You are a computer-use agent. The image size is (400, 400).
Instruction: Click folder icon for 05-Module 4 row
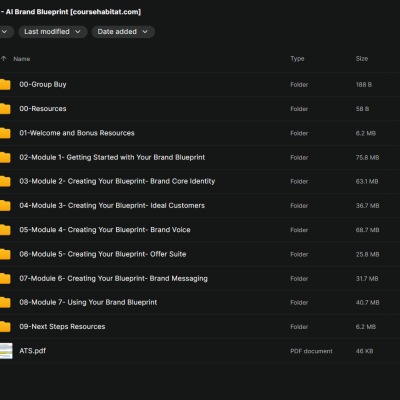coord(5,230)
